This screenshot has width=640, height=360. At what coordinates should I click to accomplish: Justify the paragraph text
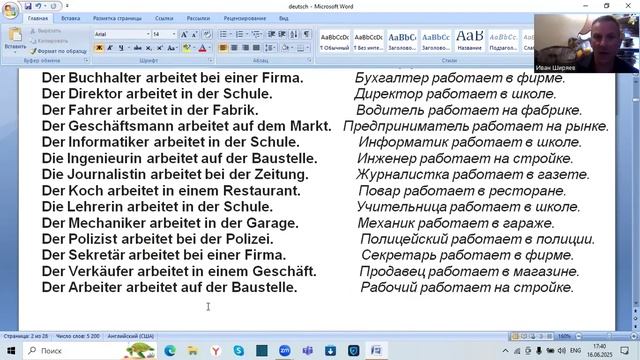click(x=256, y=48)
